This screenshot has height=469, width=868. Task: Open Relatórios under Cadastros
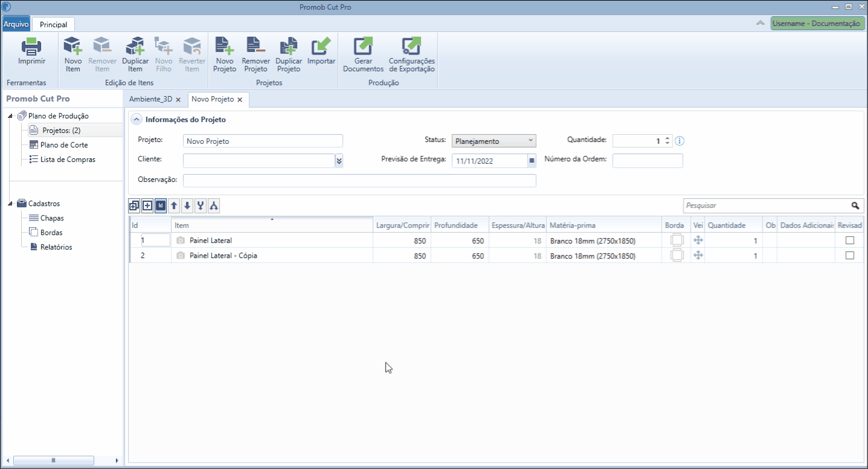point(56,247)
